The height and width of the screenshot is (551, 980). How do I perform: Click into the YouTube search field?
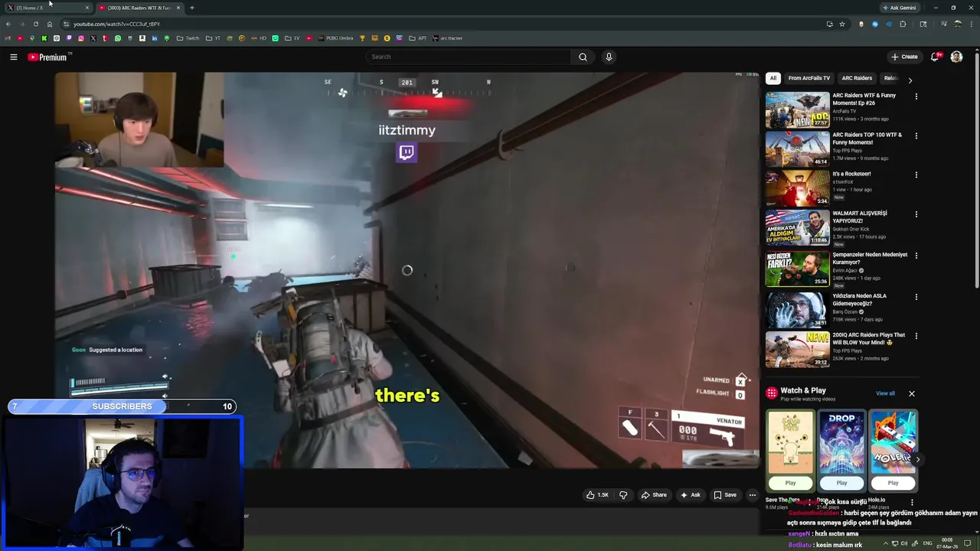[x=469, y=57]
